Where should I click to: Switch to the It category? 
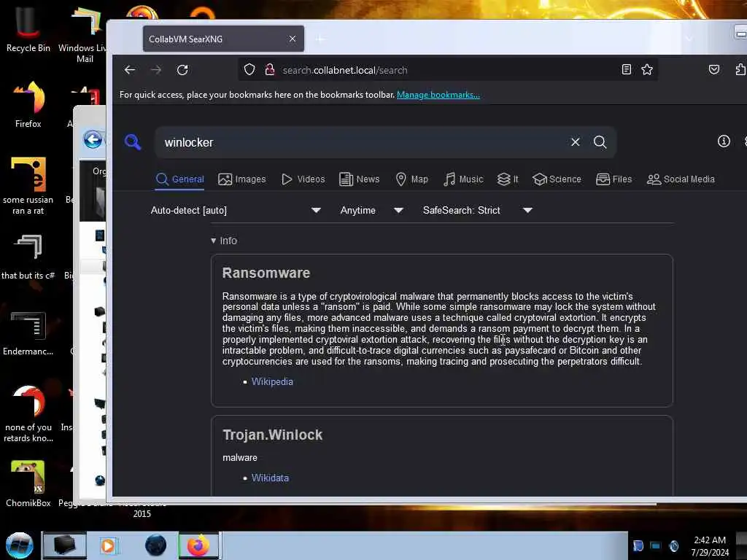(x=508, y=179)
